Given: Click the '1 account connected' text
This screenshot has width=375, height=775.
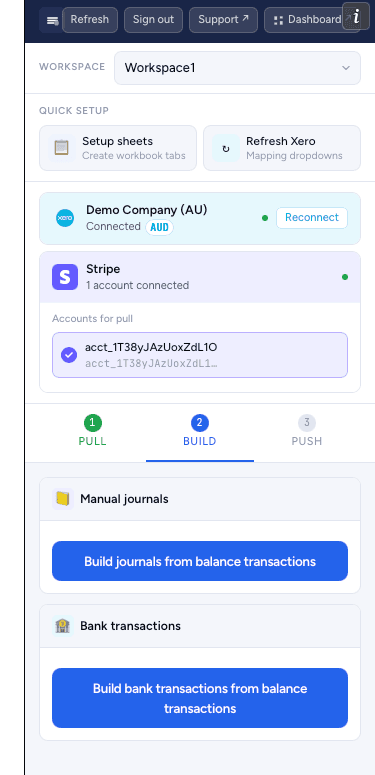Looking at the screenshot, I should click(x=137, y=285).
